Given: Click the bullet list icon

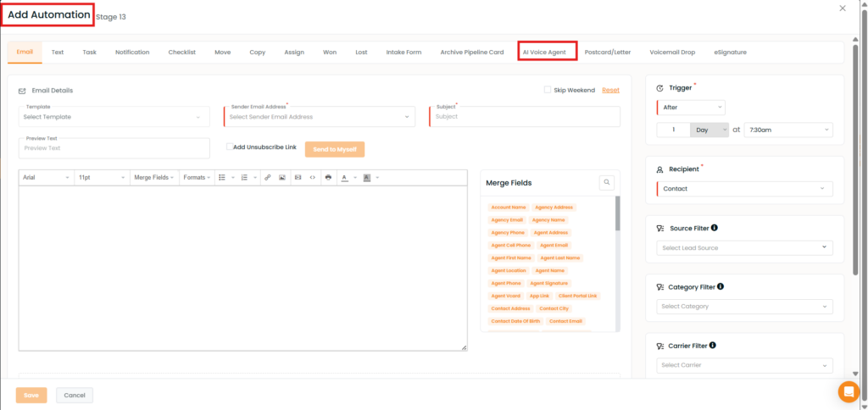Looking at the screenshot, I should coord(222,177).
